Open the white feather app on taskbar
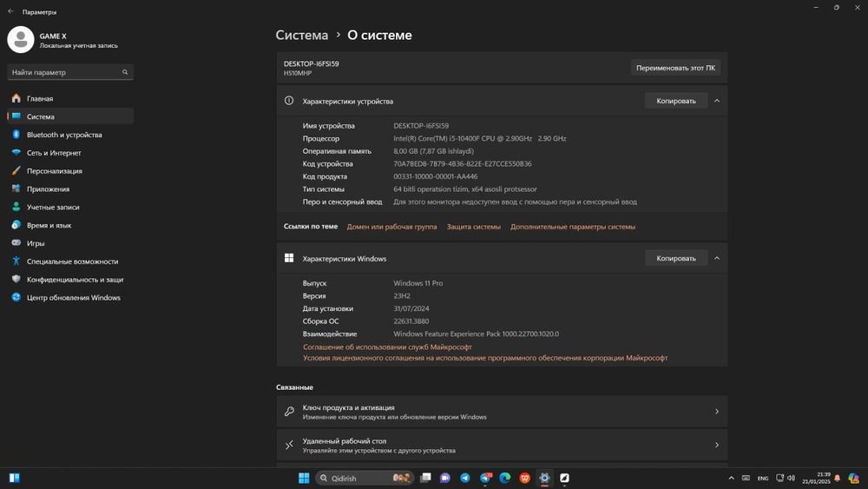 (565, 478)
